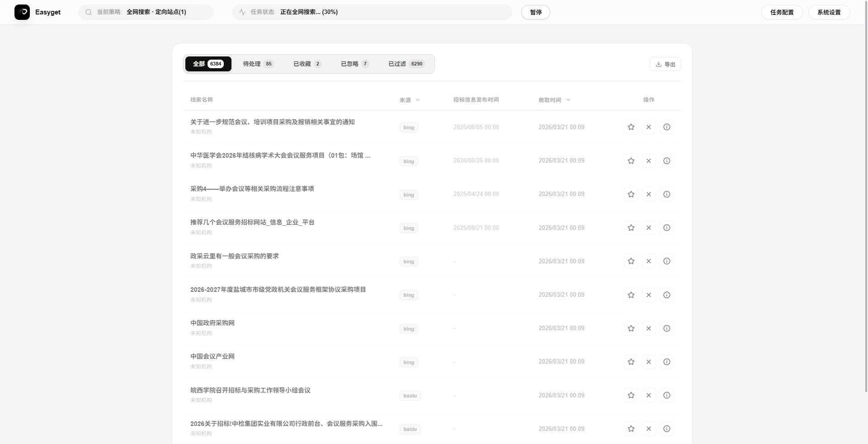The image size is (868, 444).
Task: Open info details for 采购4 row
Action: pyautogui.click(x=666, y=194)
